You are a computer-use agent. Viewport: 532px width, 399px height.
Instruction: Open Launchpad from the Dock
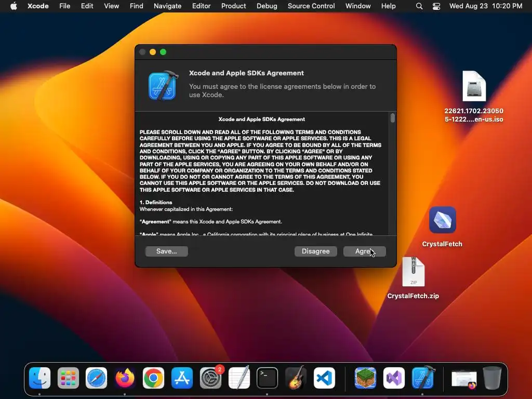(68, 378)
